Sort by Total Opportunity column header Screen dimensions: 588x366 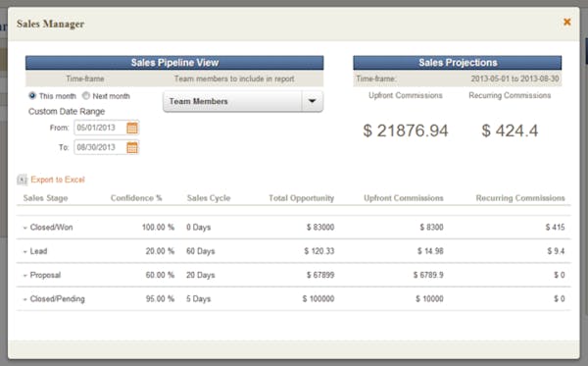click(301, 198)
